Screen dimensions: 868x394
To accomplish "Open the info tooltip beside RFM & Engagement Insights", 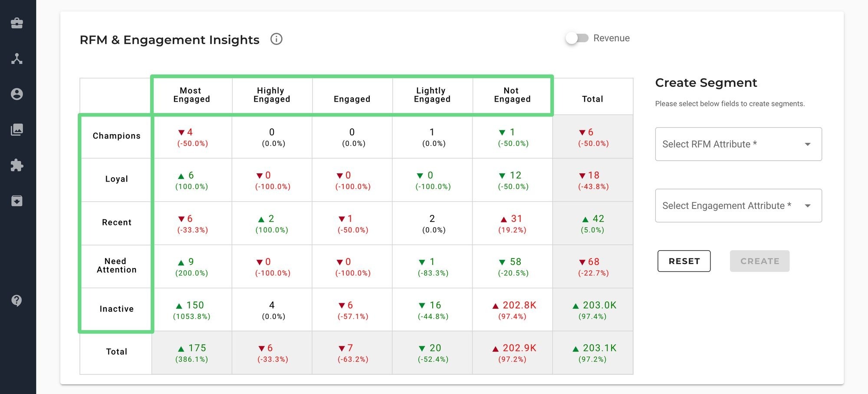I will [276, 39].
